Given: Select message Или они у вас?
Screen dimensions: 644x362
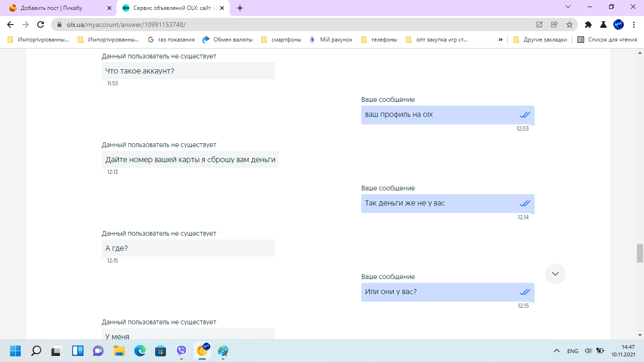Looking at the screenshot, I should pyautogui.click(x=448, y=292).
